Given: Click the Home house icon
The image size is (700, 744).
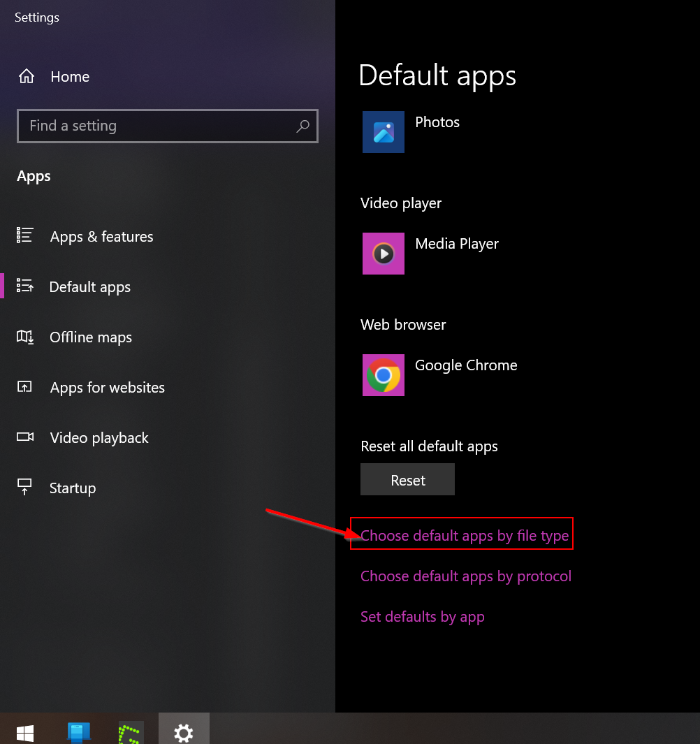Looking at the screenshot, I should (27, 76).
